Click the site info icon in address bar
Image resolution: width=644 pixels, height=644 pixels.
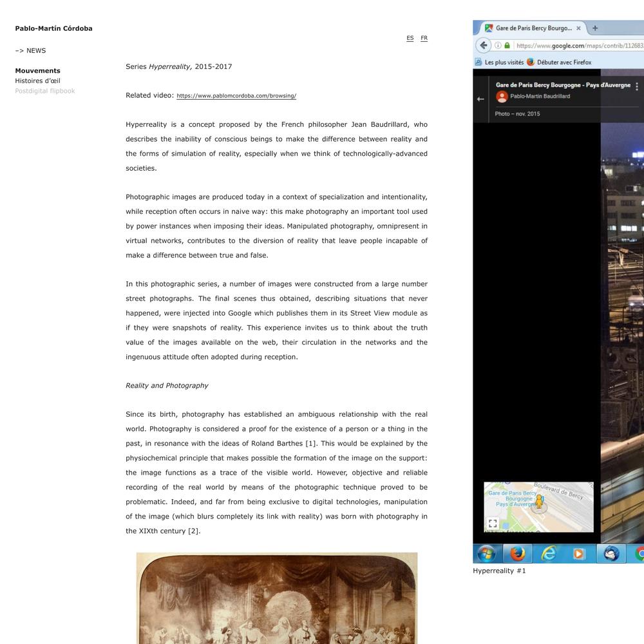pyautogui.click(x=498, y=45)
